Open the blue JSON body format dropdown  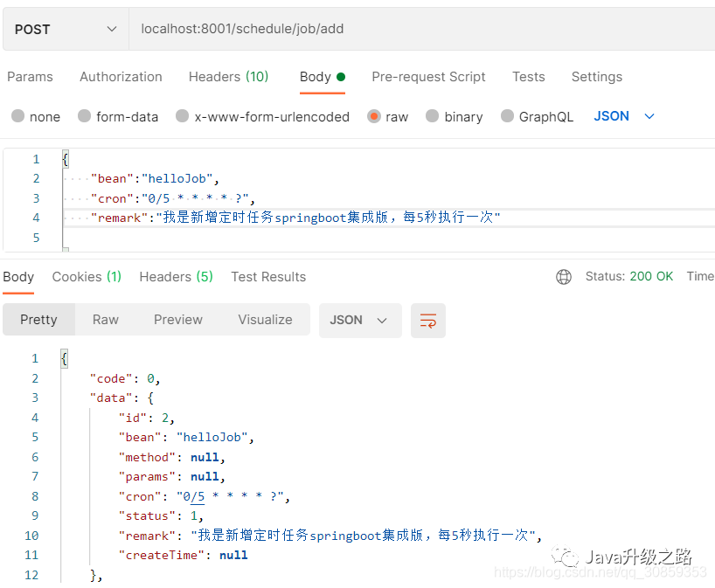(624, 116)
